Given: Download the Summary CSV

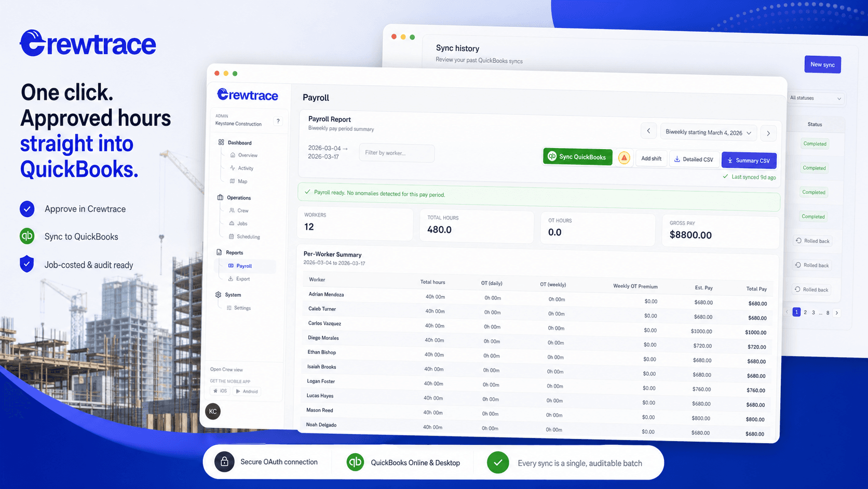Looking at the screenshot, I should 749,161.
